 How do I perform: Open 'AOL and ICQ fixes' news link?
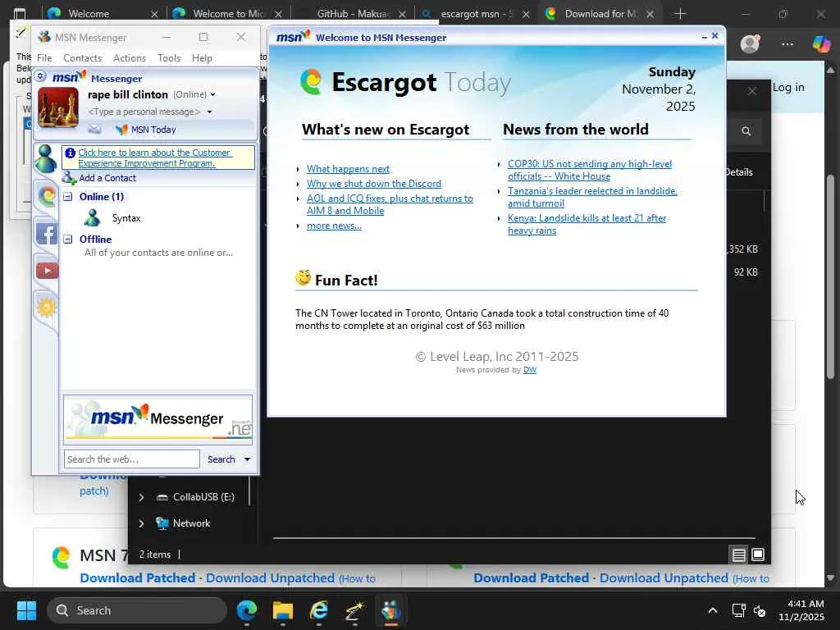[390, 204]
